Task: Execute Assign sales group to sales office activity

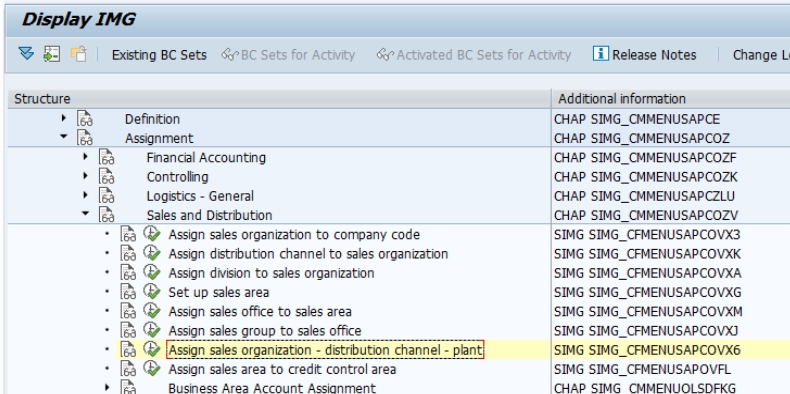Action: (x=152, y=330)
